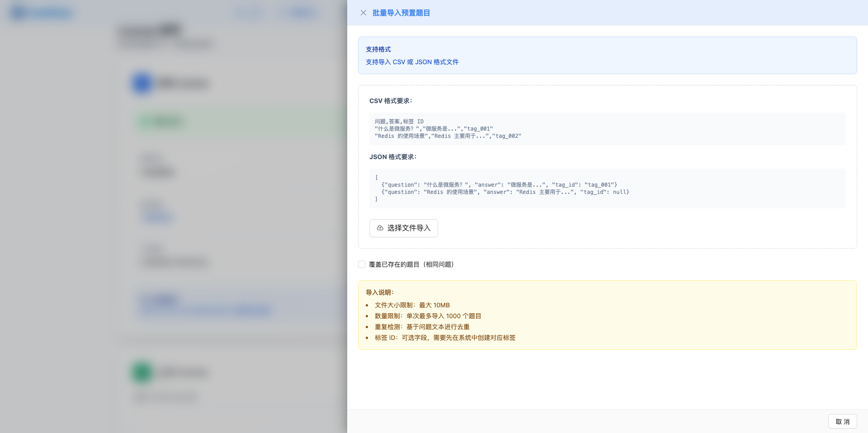Click the cloud upload icon on the import button
This screenshot has height=433, width=868.
pyautogui.click(x=380, y=228)
